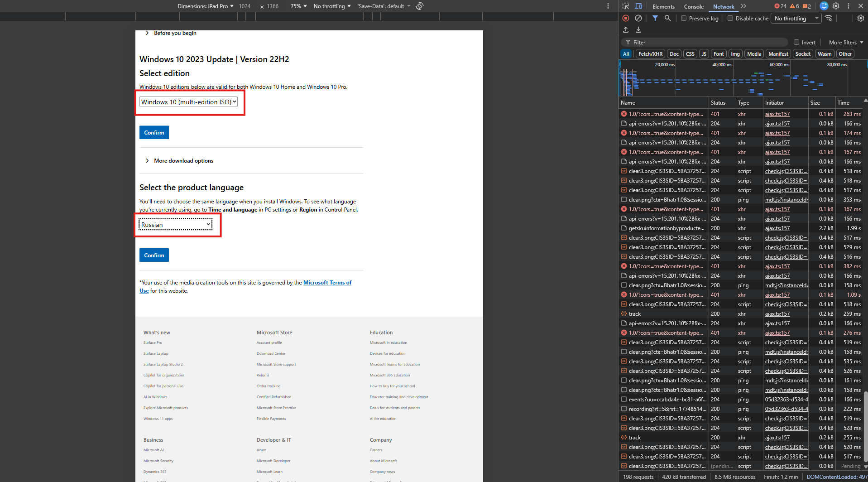
Task: Open DevTools AI assistance icon
Action: click(x=824, y=6)
